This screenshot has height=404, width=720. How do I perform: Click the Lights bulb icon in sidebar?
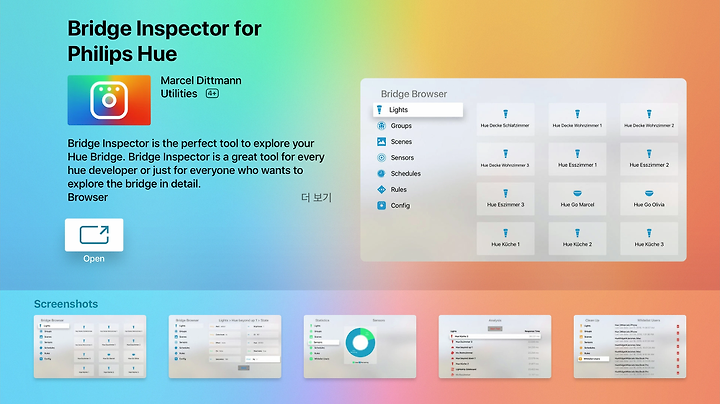click(x=379, y=110)
